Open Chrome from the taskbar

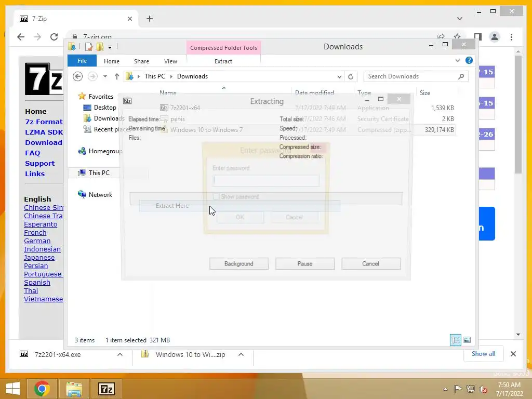(x=42, y=389)
